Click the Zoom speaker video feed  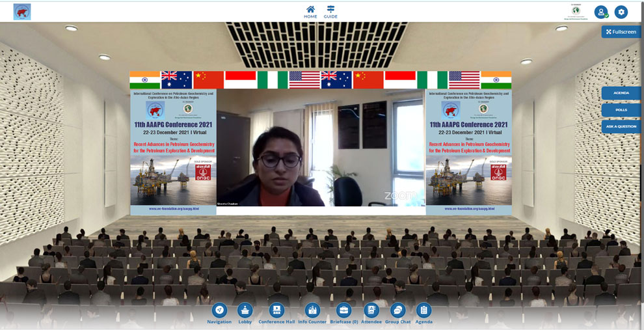click(x=321, y=148)
